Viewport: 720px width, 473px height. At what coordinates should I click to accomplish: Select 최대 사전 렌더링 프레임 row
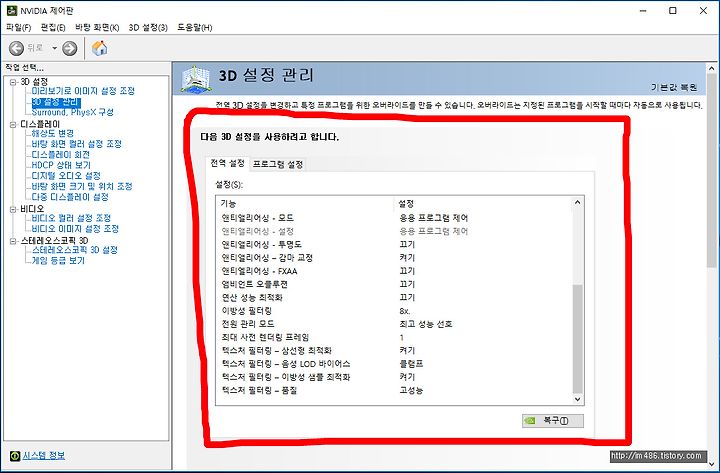click(394, 338)
